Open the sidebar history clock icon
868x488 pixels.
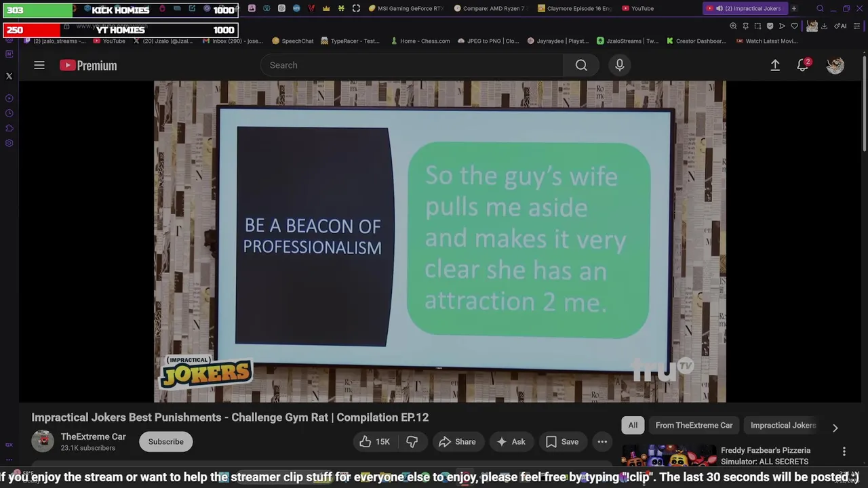coord(9,113)
